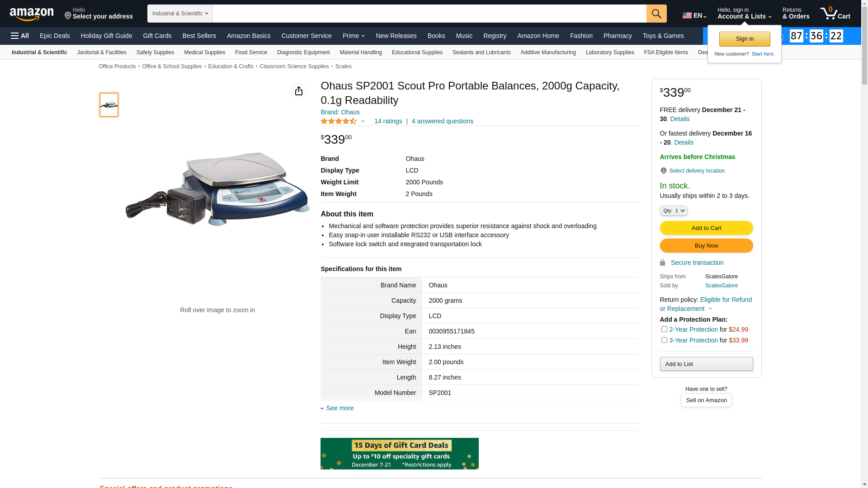Viewport: 868px width, 488px height.
Task: Click the US flag language icon
Action: click(x=687, y=15)
